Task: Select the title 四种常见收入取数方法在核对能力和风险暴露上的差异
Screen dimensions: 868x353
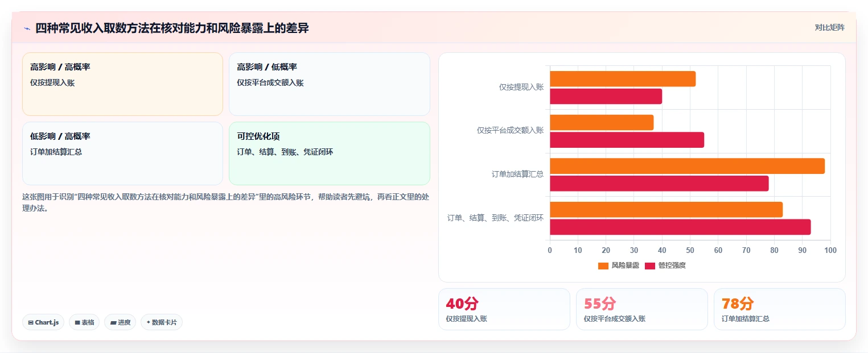Action: (172, 28)
